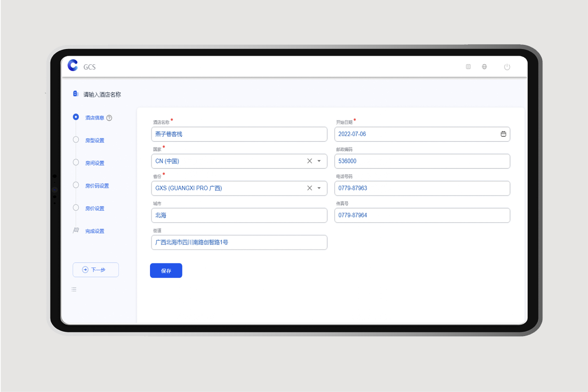The image size is (588, 392).
Task: Click the GCS logo icon
Action: tap(73, 66)
